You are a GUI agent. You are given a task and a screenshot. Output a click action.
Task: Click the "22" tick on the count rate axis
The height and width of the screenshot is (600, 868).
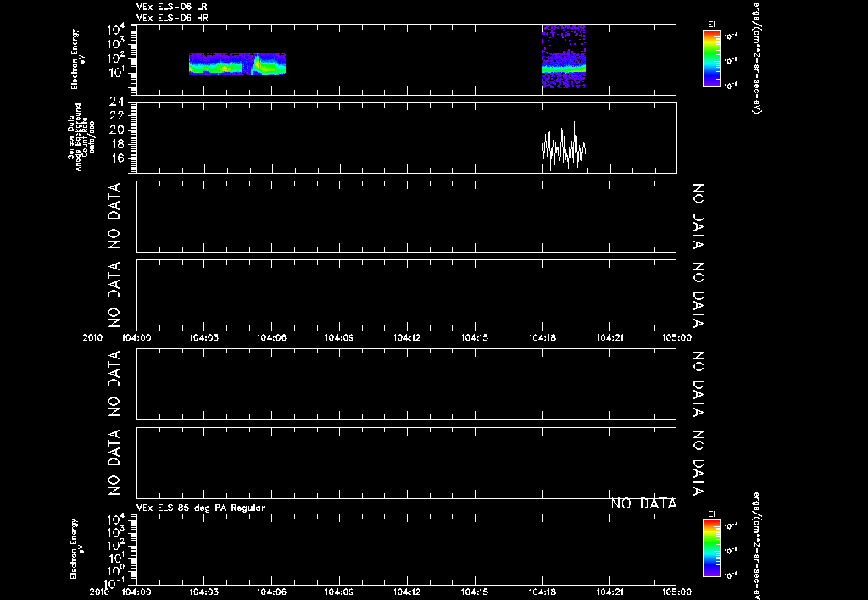click(x=117, y=116)
